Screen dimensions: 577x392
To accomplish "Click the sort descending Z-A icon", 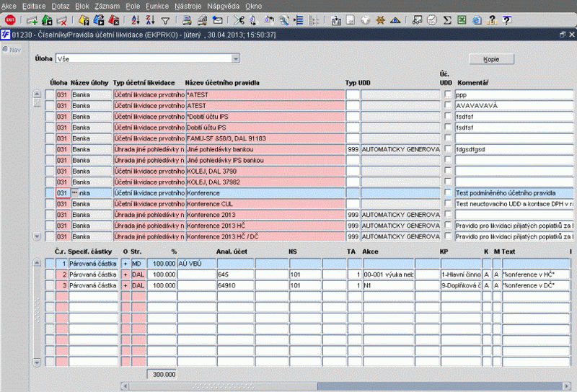I will click(151, 20).
